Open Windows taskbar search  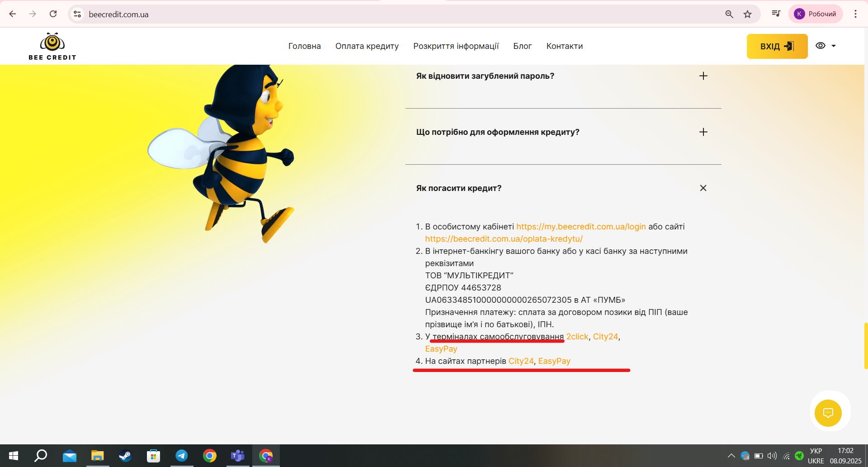[41, 456]
